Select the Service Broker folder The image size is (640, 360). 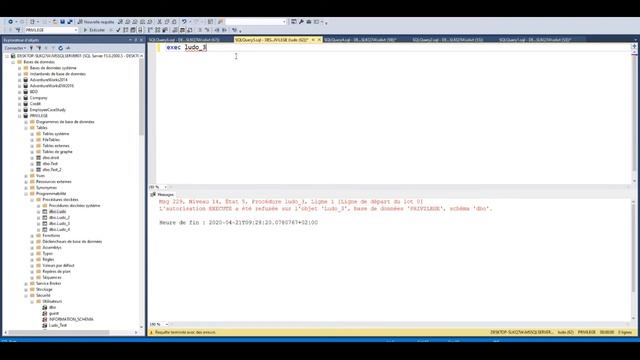[48, 283]
